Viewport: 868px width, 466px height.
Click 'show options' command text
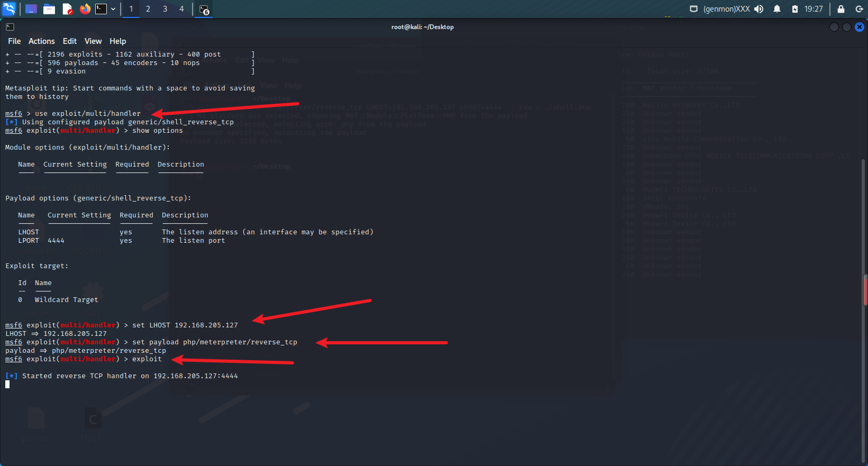158,131
